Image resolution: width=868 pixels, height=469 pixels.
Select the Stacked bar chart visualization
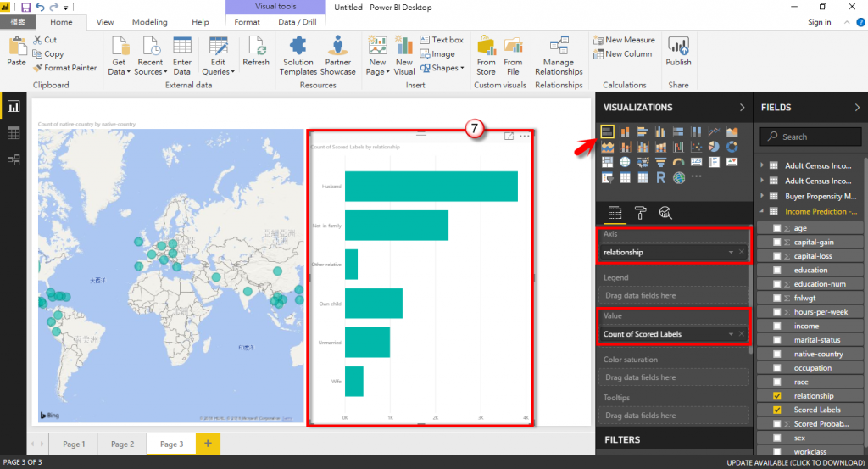pyautogui.click(x=607, y=131)
